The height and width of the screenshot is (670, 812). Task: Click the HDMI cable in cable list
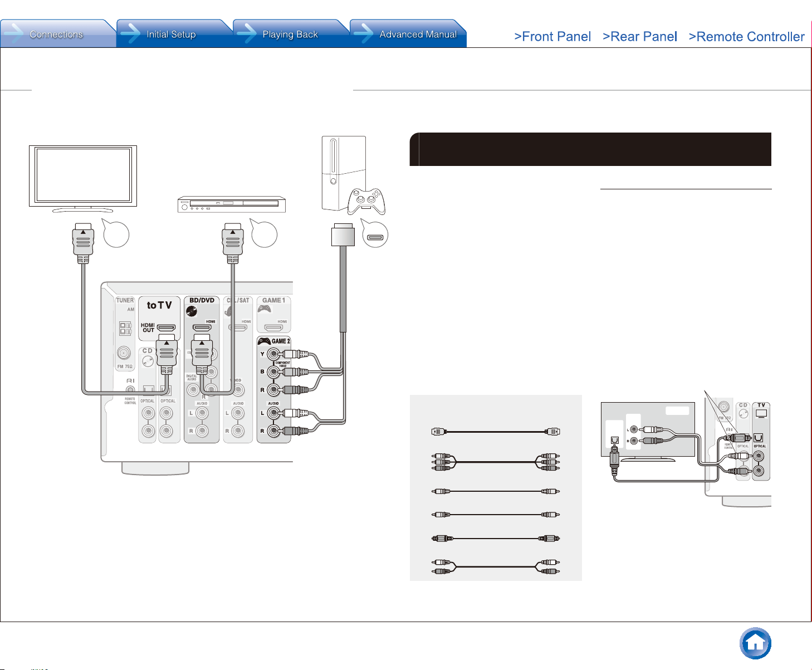(496, 432)
